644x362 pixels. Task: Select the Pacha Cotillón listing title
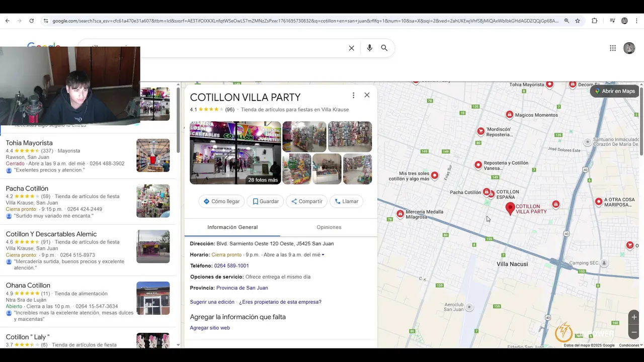(x=27, y=189)
